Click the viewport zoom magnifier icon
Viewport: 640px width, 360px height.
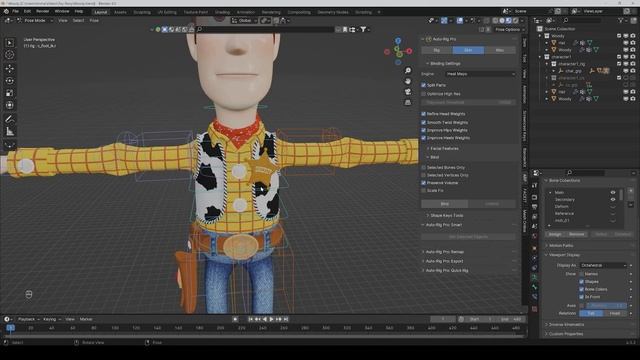point(407,71)
